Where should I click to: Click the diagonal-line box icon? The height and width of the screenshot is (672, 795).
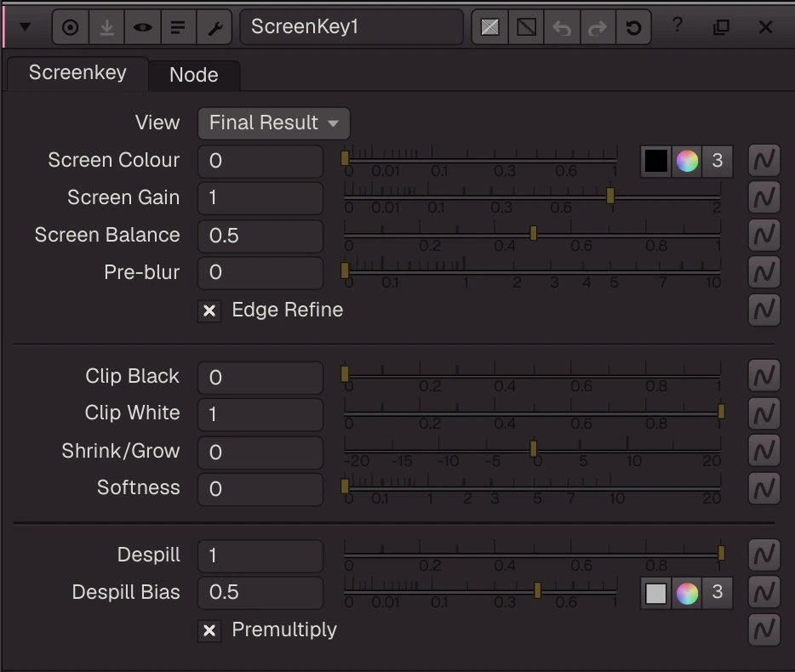[x=526, y=27]
